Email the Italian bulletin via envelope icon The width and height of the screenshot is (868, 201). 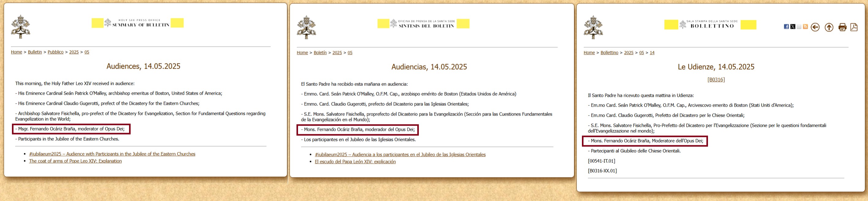tap(799, 27)
